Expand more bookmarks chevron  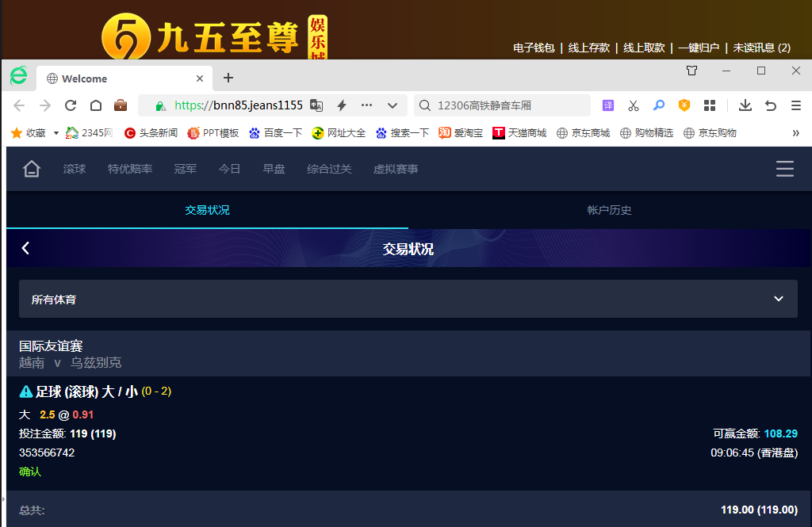click(796, 133)
